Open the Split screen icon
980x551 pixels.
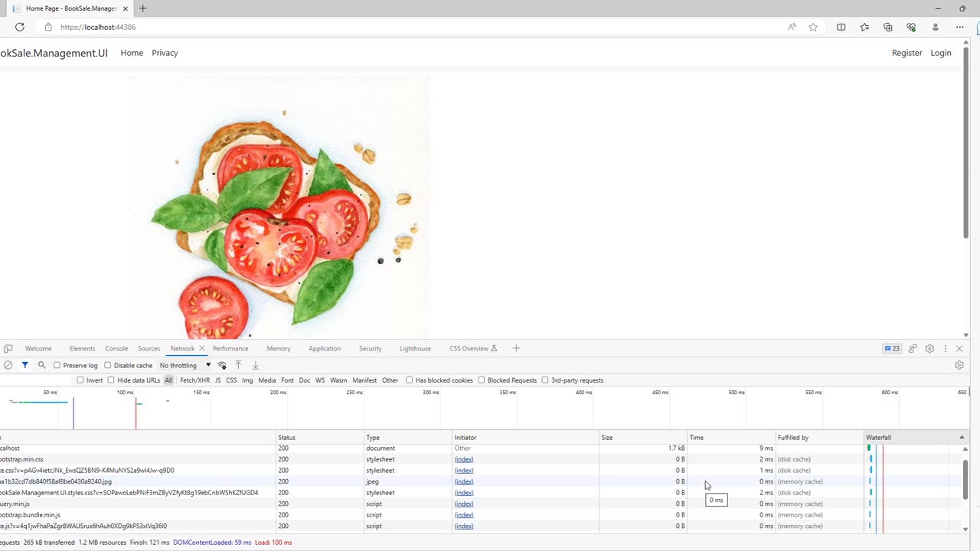(x=841, y=27)
